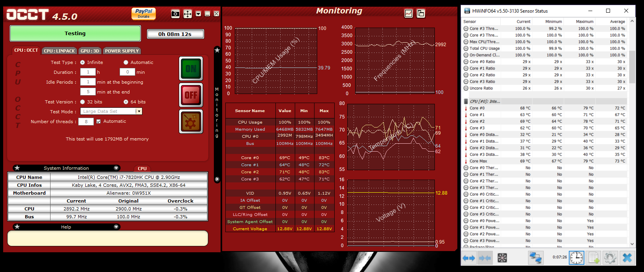The image size is (644, 272).
Task: Click idle period at the end field
Action: [x=88, y=92]
